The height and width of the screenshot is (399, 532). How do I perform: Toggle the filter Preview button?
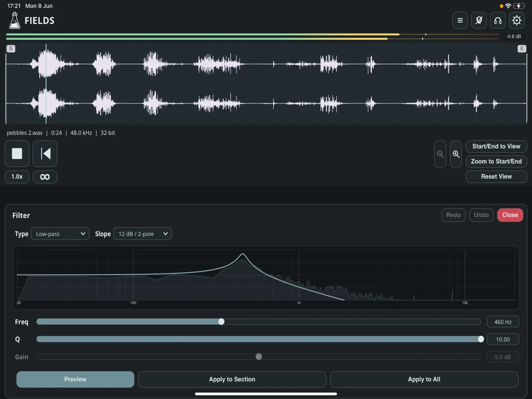(75, 379)
